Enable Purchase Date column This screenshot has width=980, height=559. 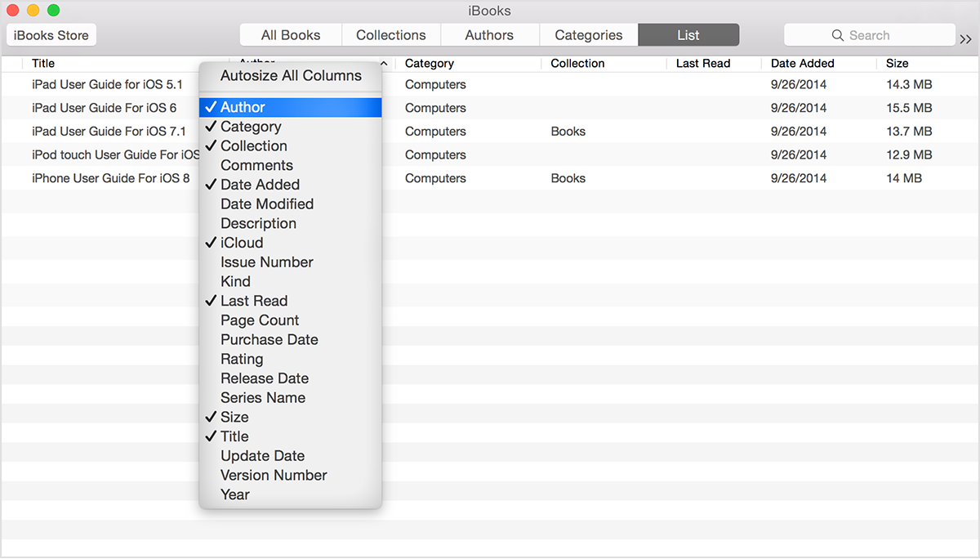[290, 340]
